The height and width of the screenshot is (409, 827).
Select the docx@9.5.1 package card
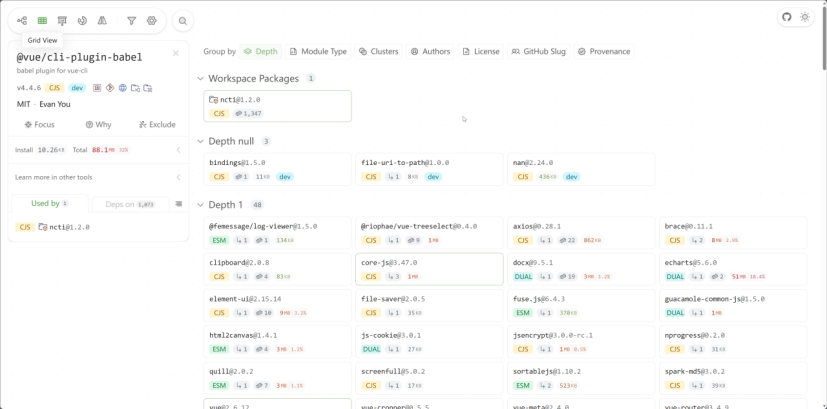click(x=581, y=269)
